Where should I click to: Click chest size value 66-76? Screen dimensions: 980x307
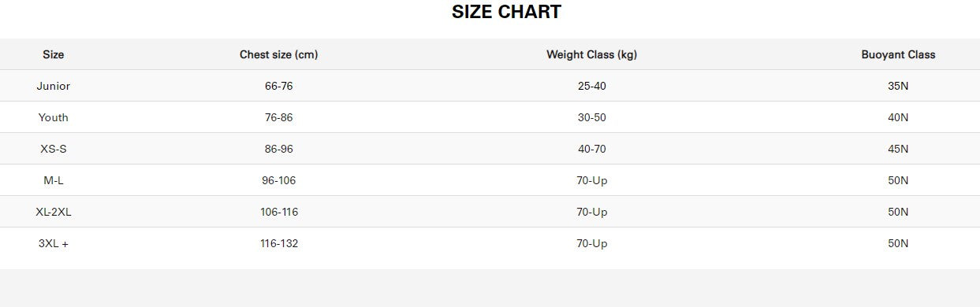[279, 86]
